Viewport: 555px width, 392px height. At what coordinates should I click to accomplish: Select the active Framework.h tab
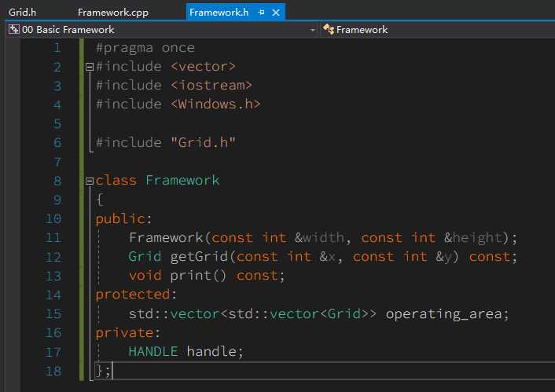[219, 12]
